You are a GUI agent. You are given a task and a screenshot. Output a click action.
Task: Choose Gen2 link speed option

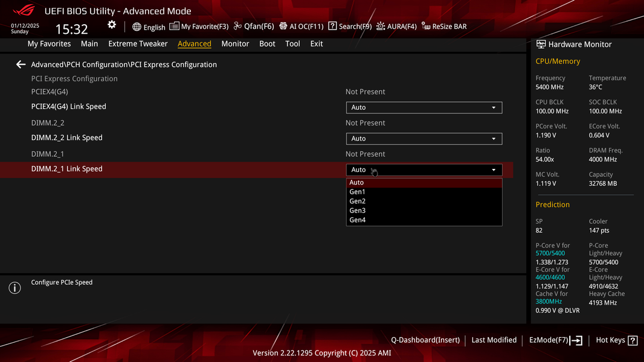pyautogui.click(x=424, y=202)
